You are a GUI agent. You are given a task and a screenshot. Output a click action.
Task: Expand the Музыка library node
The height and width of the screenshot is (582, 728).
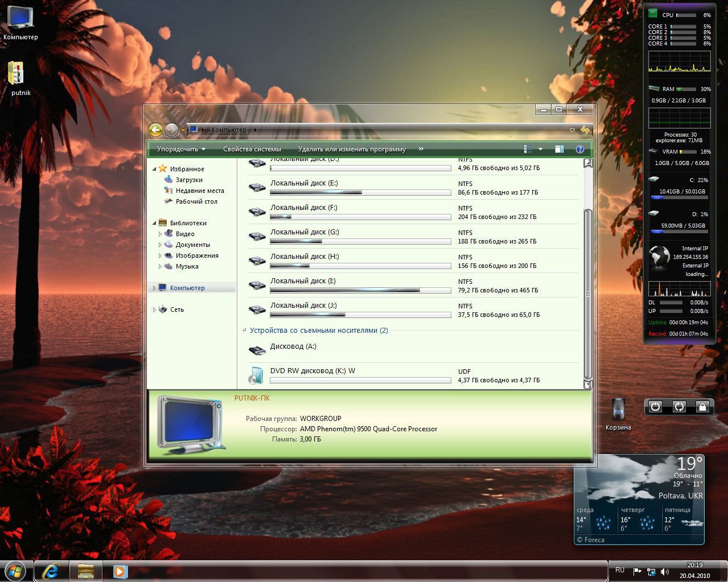[160, 266]
